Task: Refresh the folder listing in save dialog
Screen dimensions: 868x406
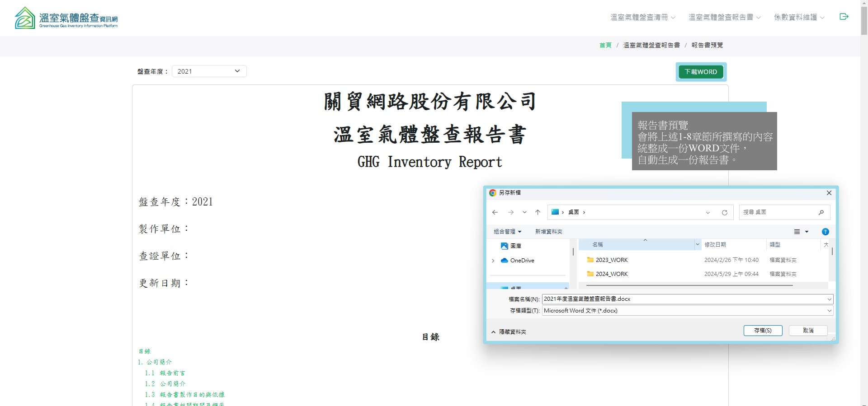Action: tap(724, 212)
